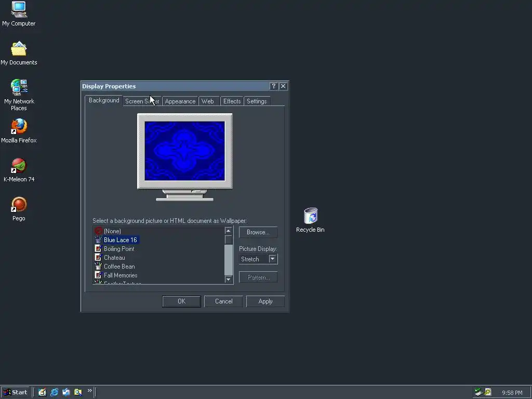The height and width of the screenshot is (399, 532).
Task: Click the Blue Lace wallpaper monitor preview
Action: point(184,151)
